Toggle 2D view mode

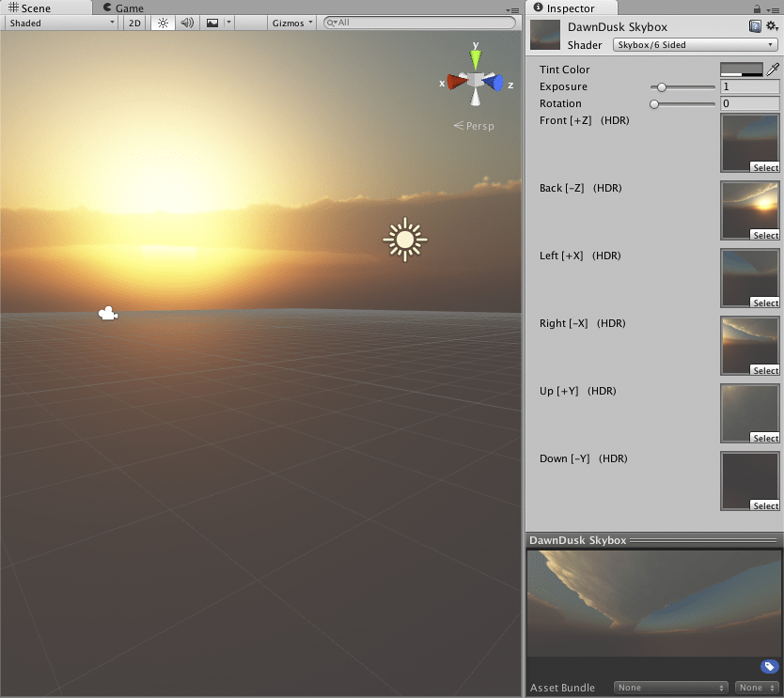tap(134, 23)
